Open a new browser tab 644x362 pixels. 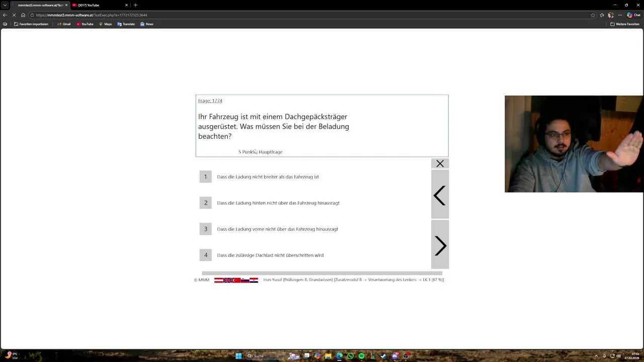(135, 5)
